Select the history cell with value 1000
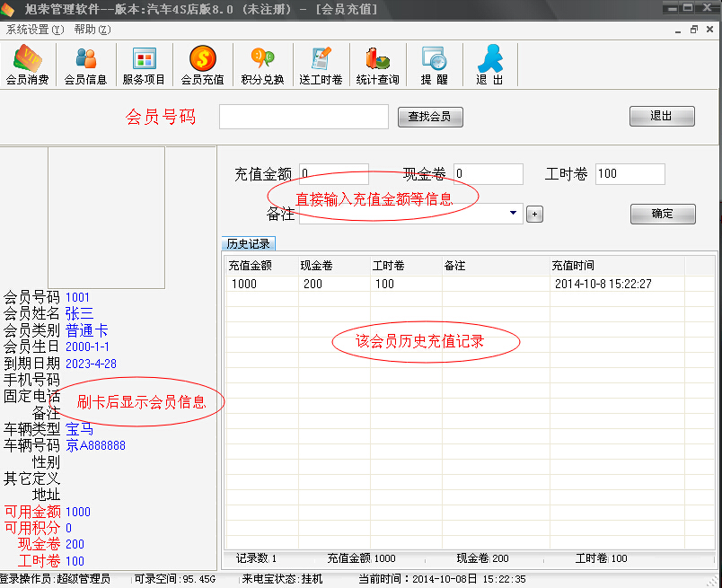 pos(262,284)
